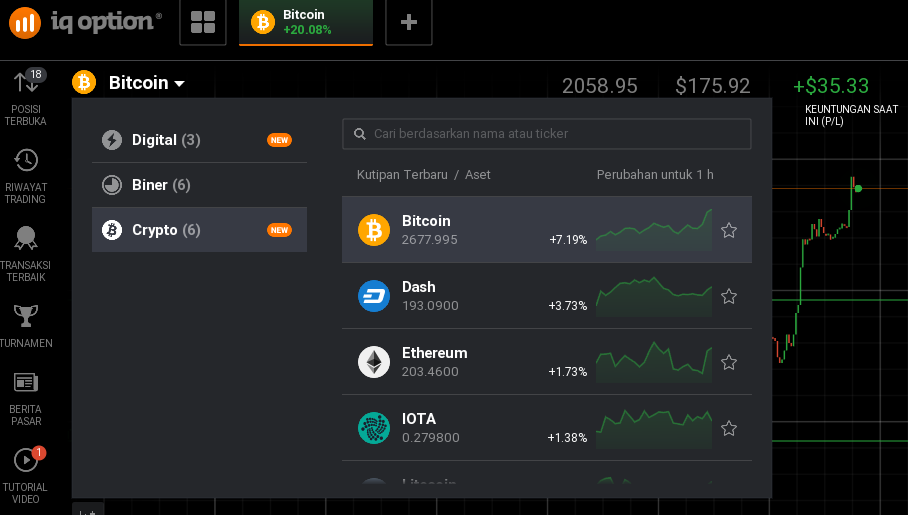908x515 pixels.
Task: Open Ethereum 1h sparkline chart
Action: click(654, 362)
